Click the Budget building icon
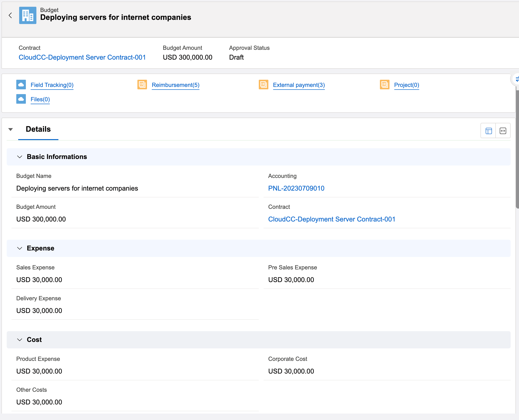Screen dimensions: 519x420 (28, 16)
